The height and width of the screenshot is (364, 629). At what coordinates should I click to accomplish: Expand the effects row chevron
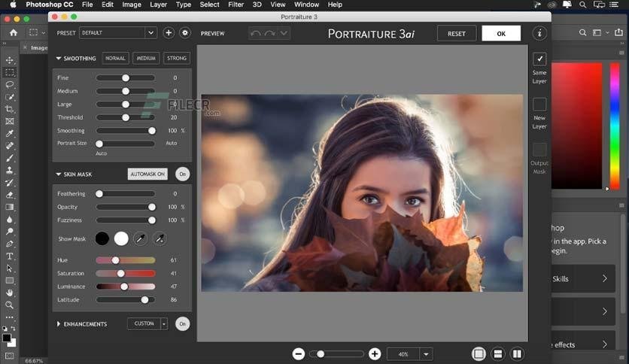604,344
